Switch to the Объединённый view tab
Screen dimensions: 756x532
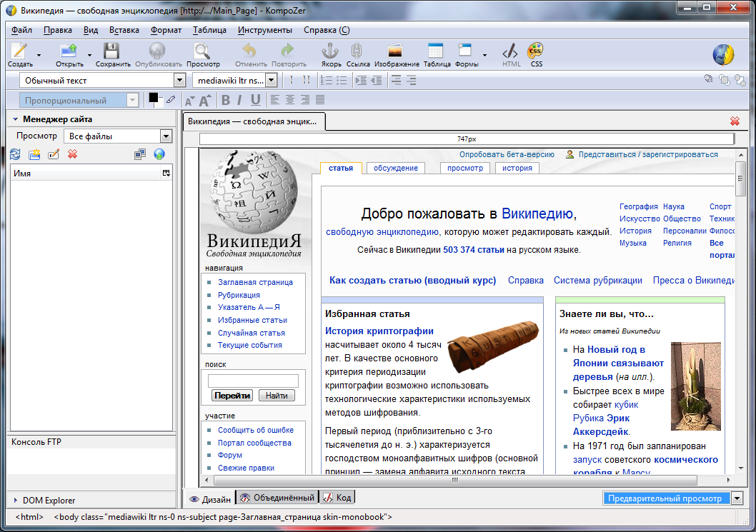pyautogui.click(x=277, y=498)
